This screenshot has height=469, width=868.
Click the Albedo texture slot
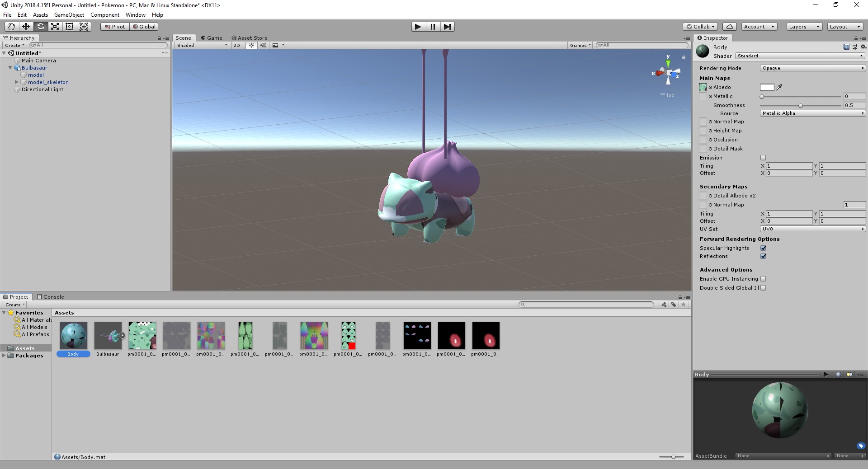click(703, 87)
